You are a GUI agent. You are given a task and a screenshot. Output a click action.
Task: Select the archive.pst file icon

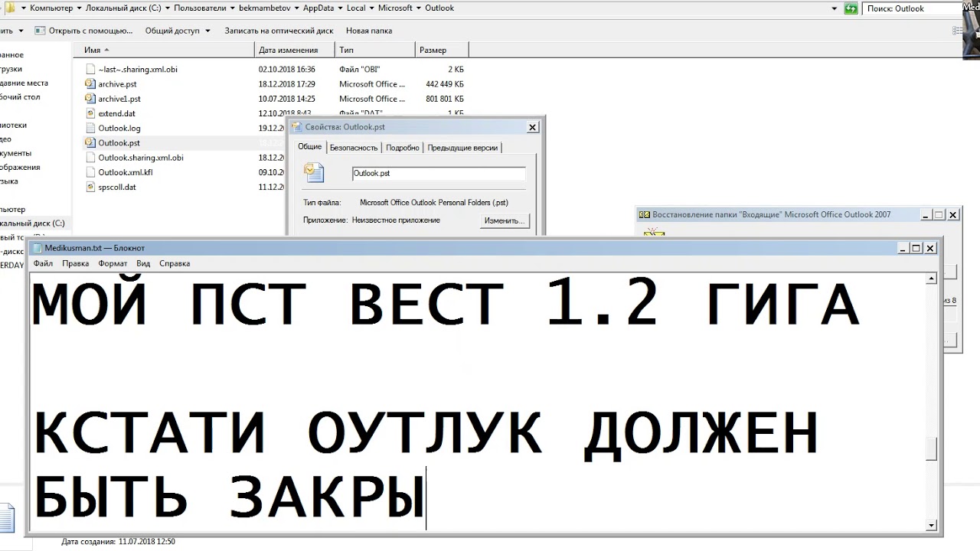coord(90,84)
